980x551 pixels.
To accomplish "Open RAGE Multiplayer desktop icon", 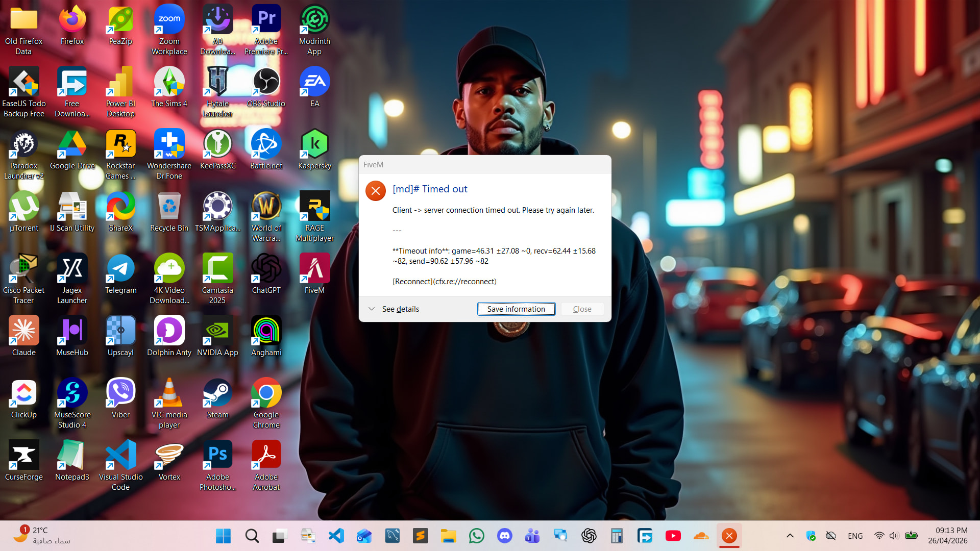I will [314, 216].
